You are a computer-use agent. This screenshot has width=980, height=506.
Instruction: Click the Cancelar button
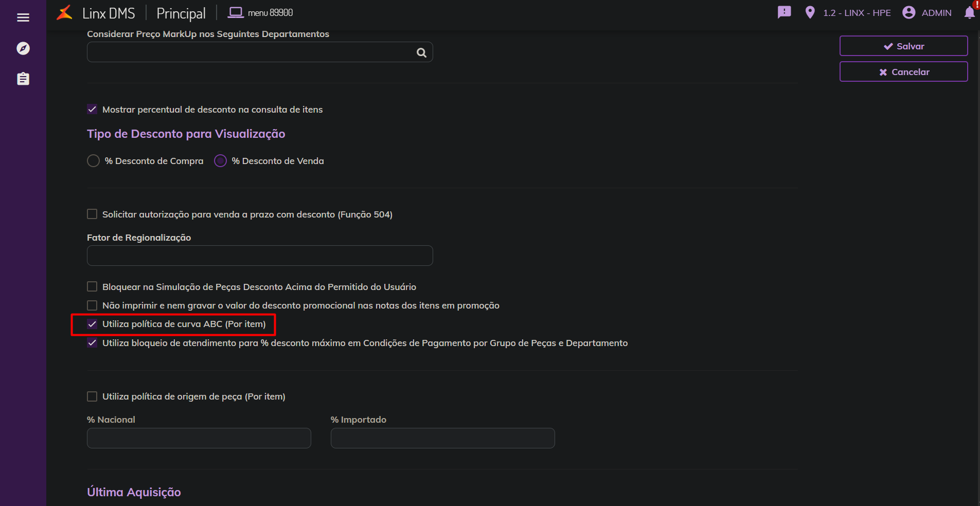(x=903, y=71)
